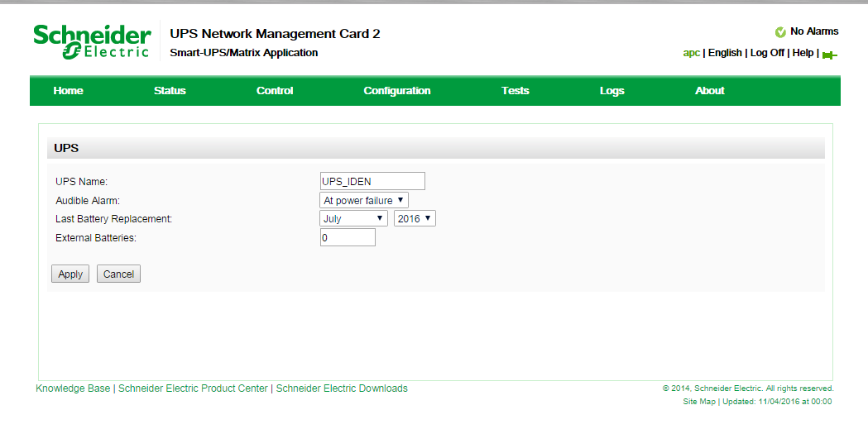Click into the UPS Name field
The image size is (868, 429).
point(372,181)
